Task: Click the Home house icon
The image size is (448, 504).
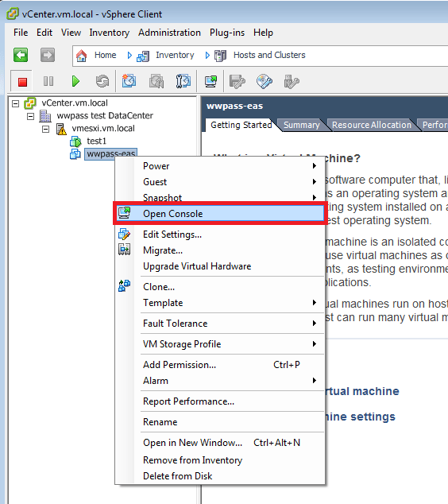Action: coord(81,56)
